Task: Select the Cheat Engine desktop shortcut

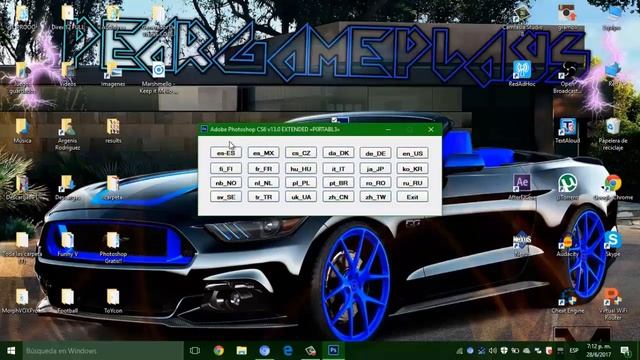Action: coord(567,301)
